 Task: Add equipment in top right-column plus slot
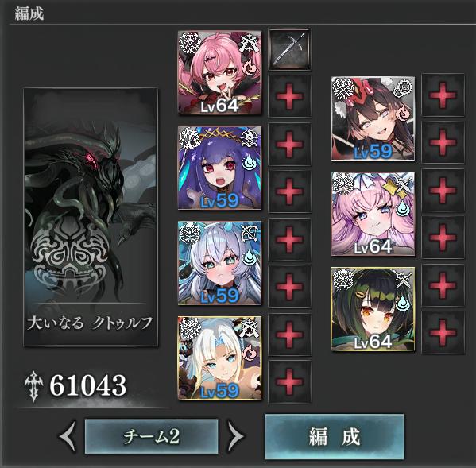(x=443, y=95)
